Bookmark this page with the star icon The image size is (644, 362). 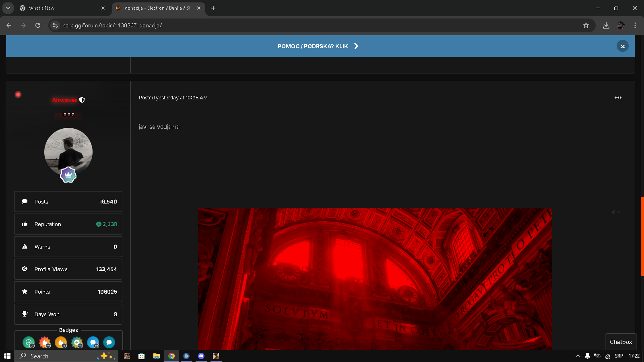pyautogui.click(x=586, y=25)
